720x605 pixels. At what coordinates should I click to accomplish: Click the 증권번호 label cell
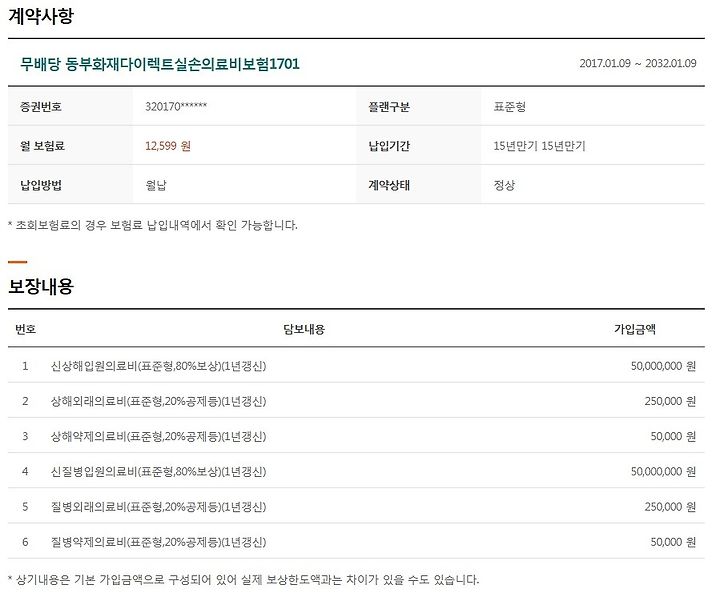coord(70,106)
